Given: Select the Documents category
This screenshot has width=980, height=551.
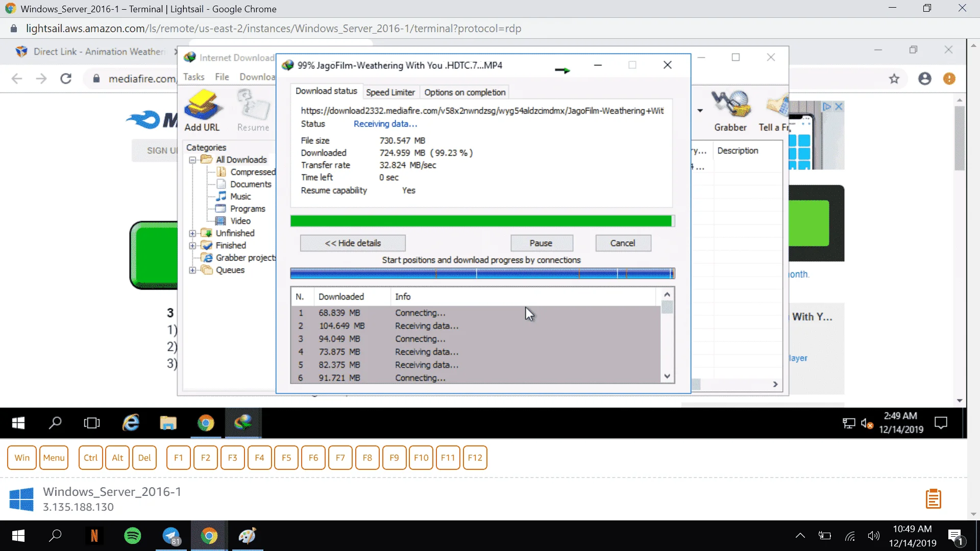Looking at the screenshot, I should [x=251, y=185].
